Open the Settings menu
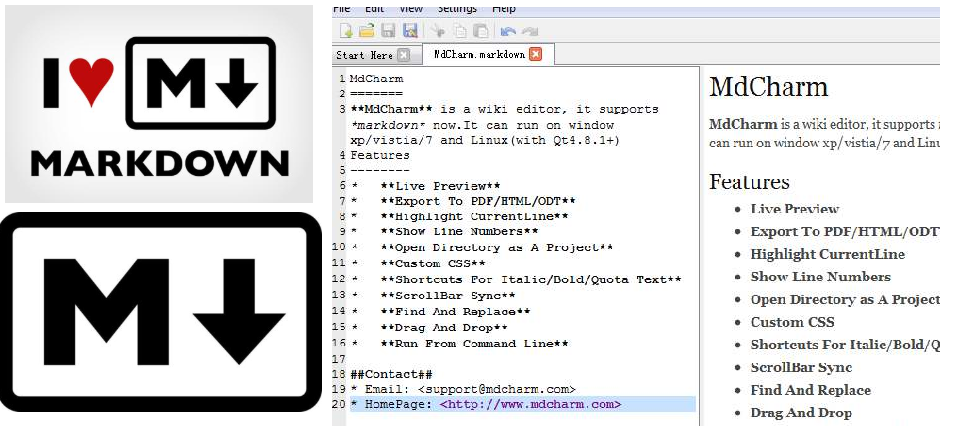 coord(457,9)
